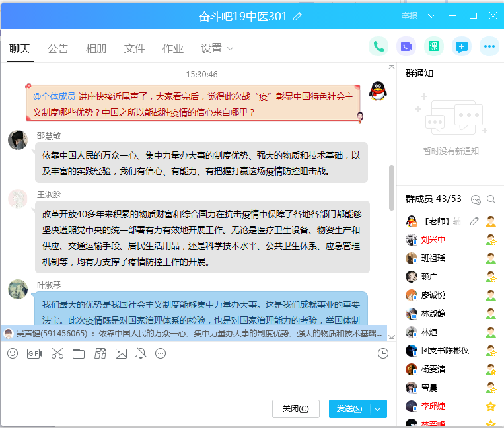Switch to the 公告 tab
Image resolution: width=504 pixels, height=428 pixels.
point(58,48)
